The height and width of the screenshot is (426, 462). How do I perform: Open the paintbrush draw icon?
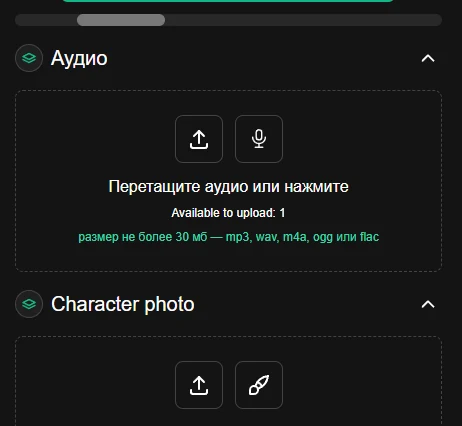(x=259, y=385)
